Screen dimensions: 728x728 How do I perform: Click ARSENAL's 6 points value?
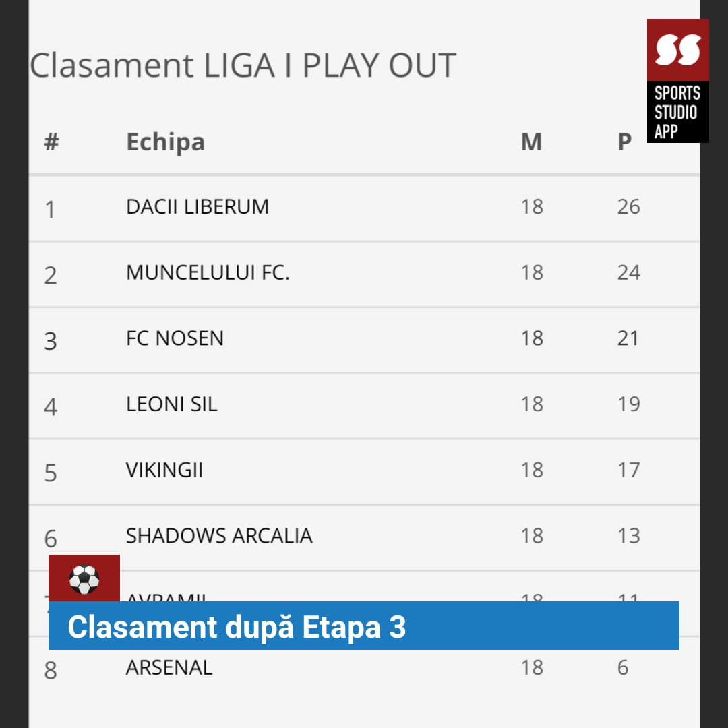pos(623,667)
